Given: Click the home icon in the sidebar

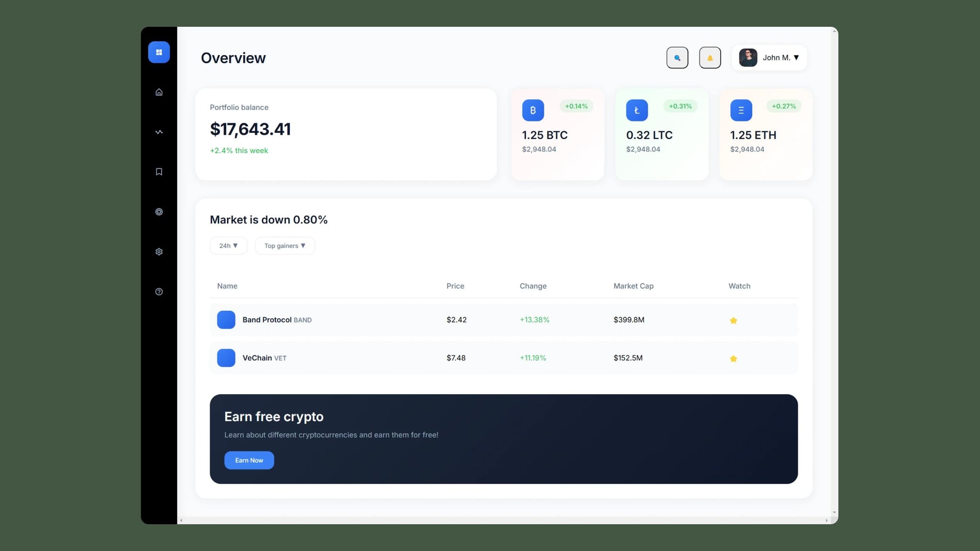Looking at the screenshot, I should coord(158,92).
